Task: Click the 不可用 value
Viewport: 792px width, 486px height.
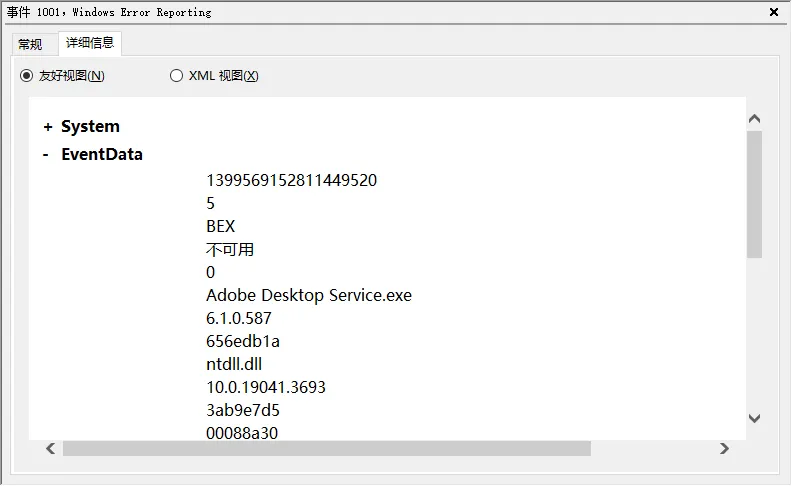Action: [230, 250]
